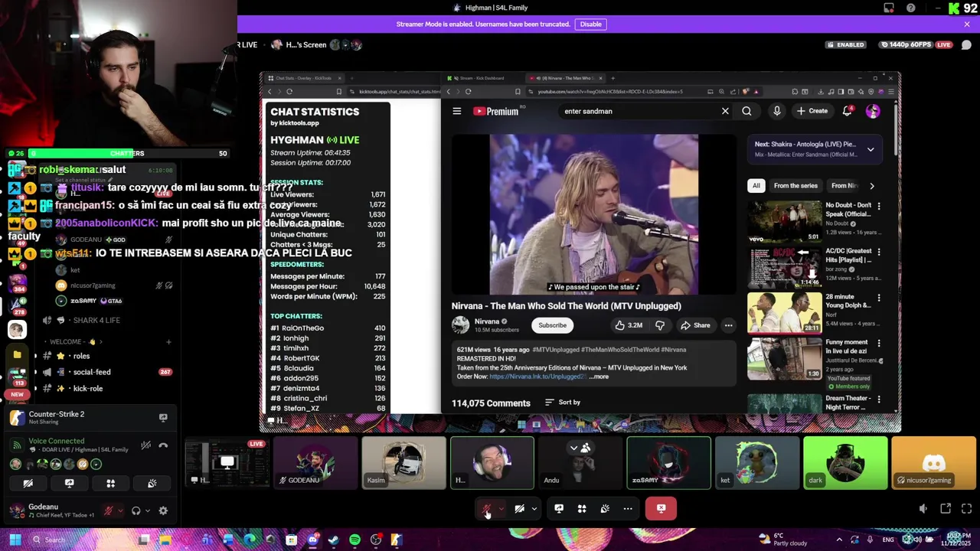Hide participants using chevron above Andu tile

point(573,448)
